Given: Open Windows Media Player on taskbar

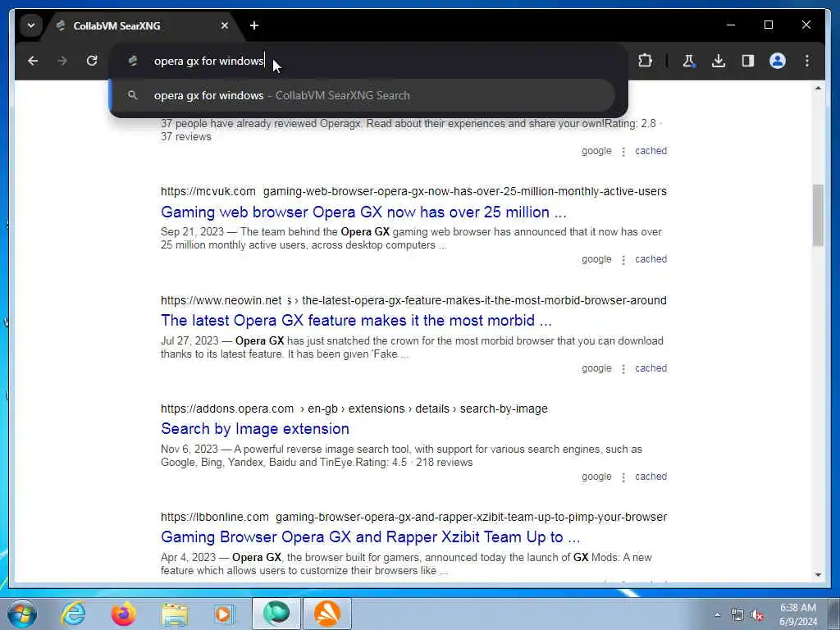Looking at the screenshot, I should point(223,614).
